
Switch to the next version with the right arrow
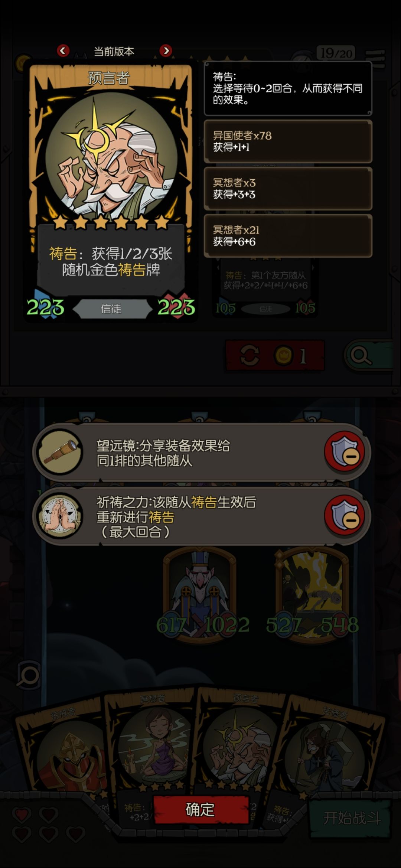[166, 51]
